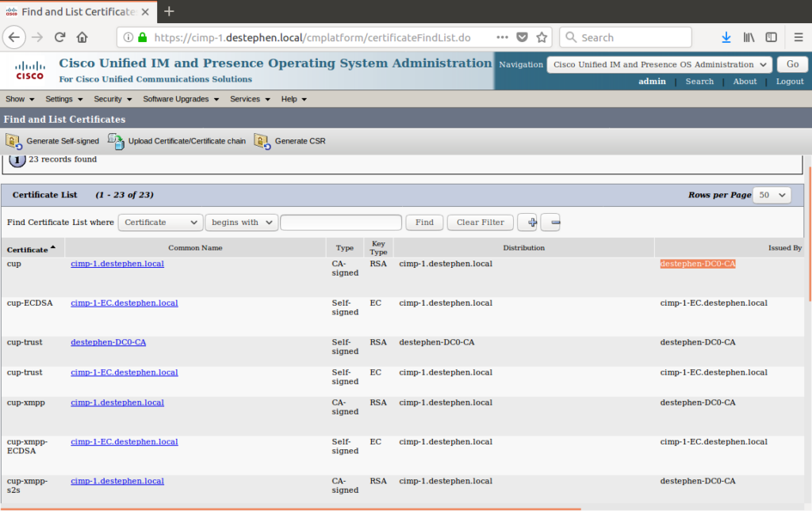The image size is (812, 511).
Task: Bookmark this page with the star icon
Action: pos(542,37)
